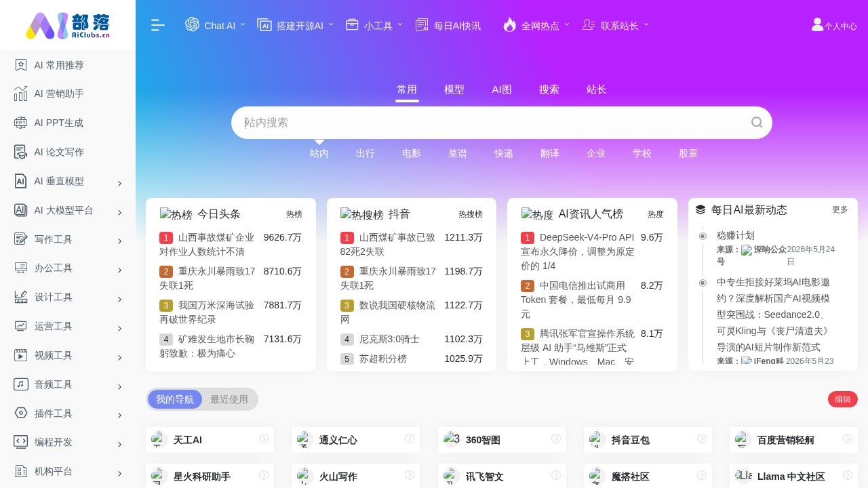This screenshot has width=868, height=488.
Task: Expand the 联系站长 dropdown arrow
Action: point(646,24)
